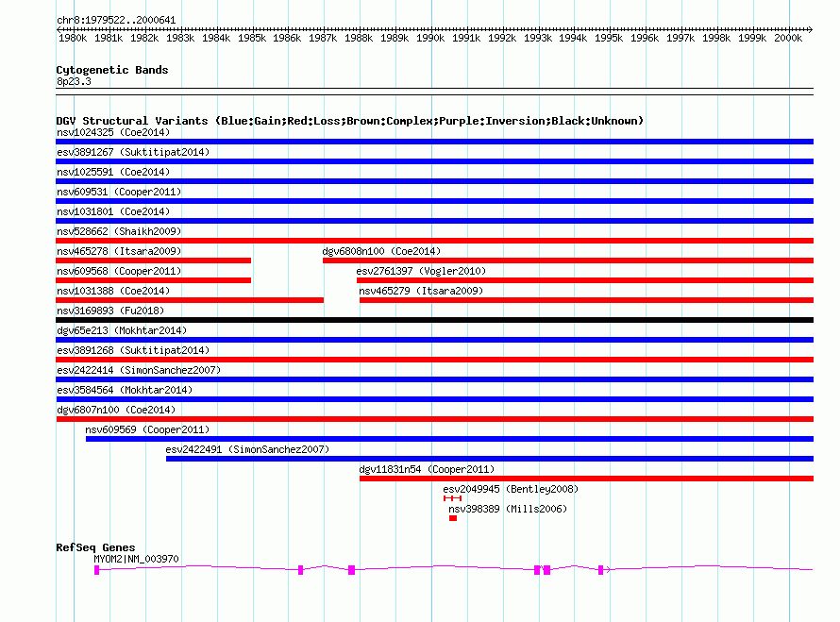Select esv2422491 (SimonSanchez2007) variant label

(x=247, y=449)
